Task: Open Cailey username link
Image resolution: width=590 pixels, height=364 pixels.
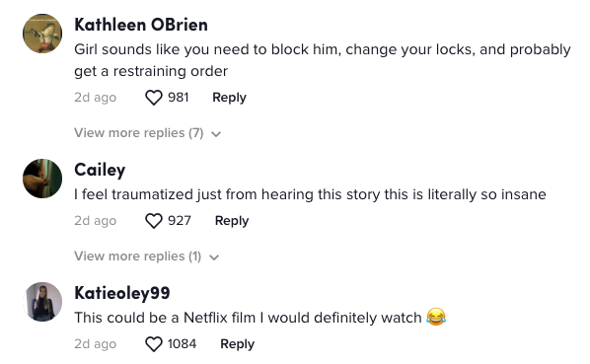Action: click(x=100, y=171)
